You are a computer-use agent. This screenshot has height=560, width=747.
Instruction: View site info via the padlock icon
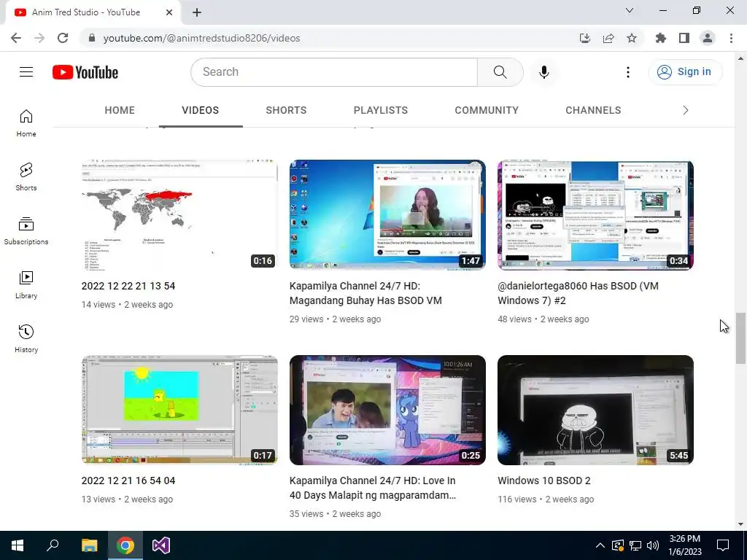coord(92,38)
